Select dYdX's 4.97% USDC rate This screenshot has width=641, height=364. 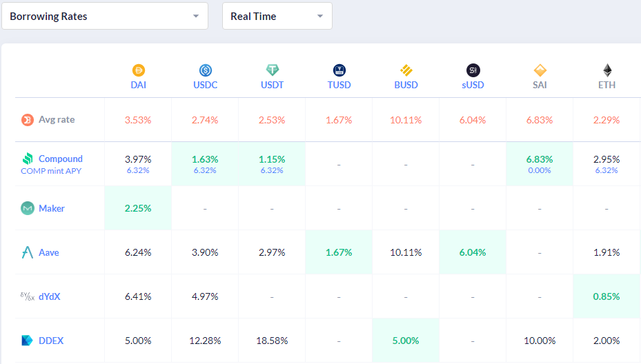click(x=205, y=296)
